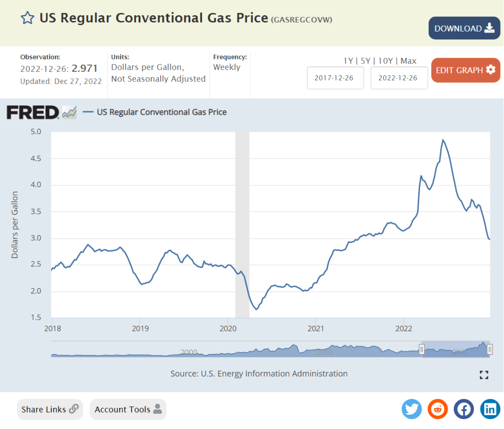Screen dimensions: 504x429
Task: Click the start date field 2017-12-26
Action: pyautogui.click(x=335, y=78)
